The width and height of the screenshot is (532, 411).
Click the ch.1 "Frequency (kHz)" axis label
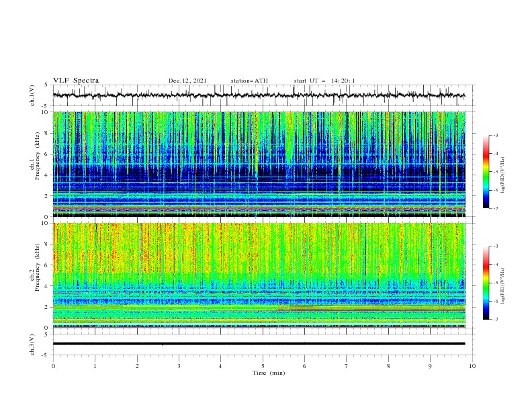coord(37,156)
